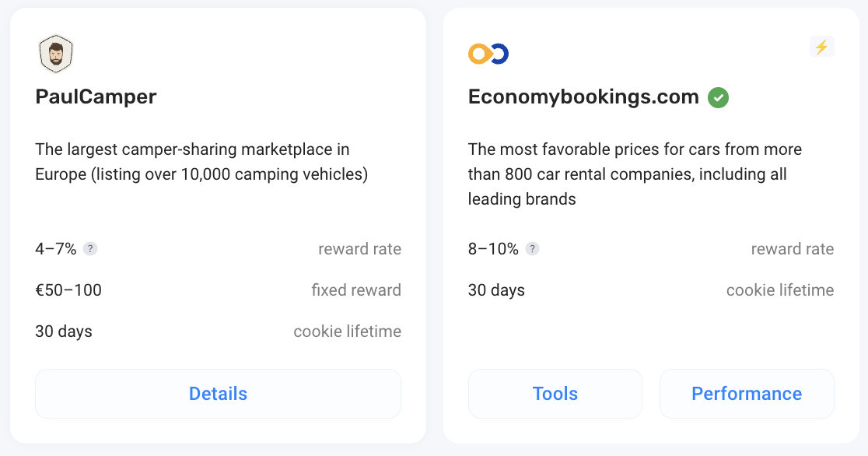Click Economybookings' cookie lifetime label

click(780, 289)
